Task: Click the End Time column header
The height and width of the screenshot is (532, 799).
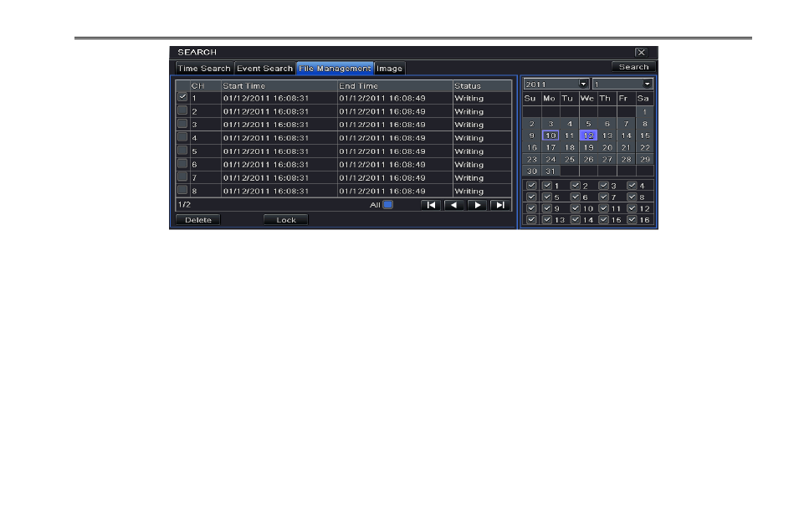Action: click(395, 85)
